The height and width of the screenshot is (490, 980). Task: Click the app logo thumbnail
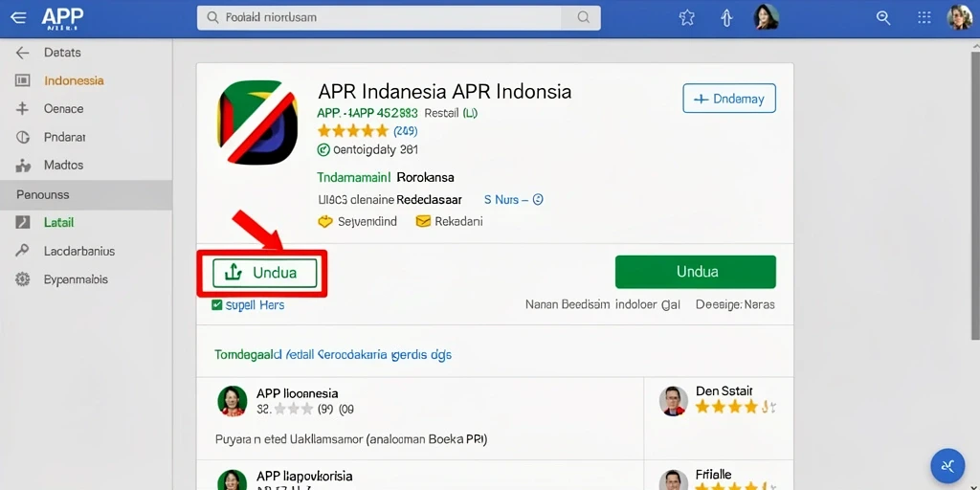pyautogui.click(x=257, y=122)
